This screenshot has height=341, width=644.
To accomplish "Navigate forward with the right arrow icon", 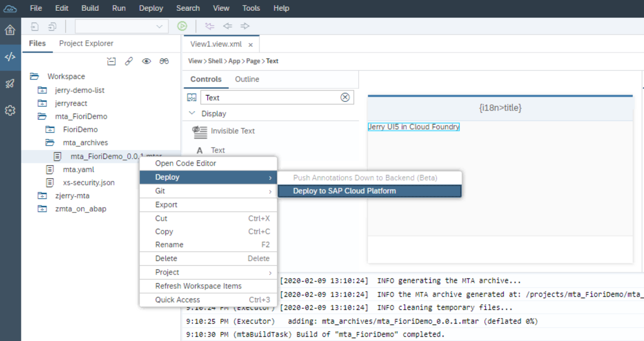I will (245, 26).
